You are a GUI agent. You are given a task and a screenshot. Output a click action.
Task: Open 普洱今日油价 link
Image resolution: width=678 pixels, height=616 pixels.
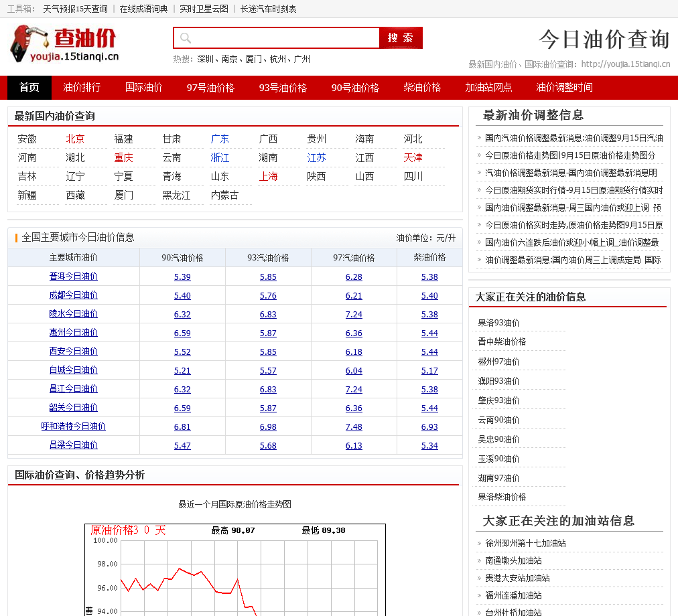tap(74, 277)
